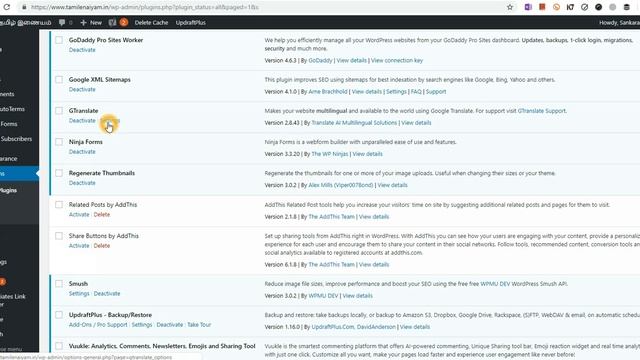View details for Ninja Forms
This screenshot has height=360, width=640.
pos(367,154)
